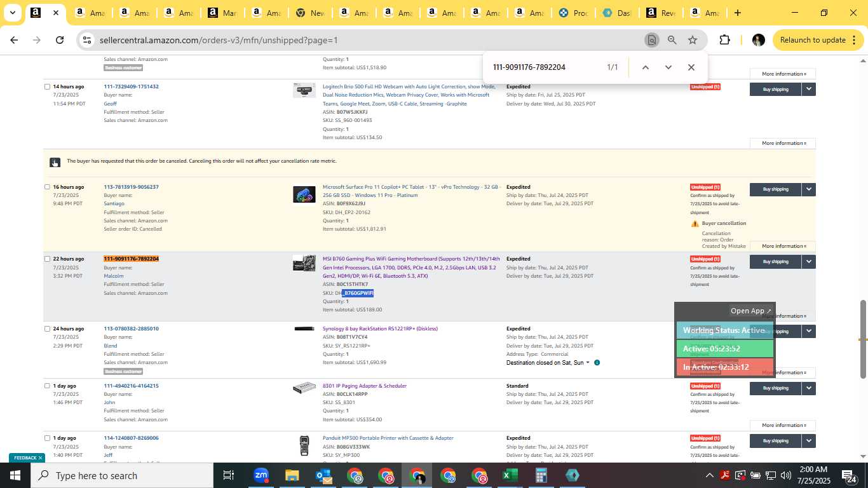Viewport: 868px width, 488px height.
Task: Open the browser zoom magnifier icon
Action: point(672,40)
